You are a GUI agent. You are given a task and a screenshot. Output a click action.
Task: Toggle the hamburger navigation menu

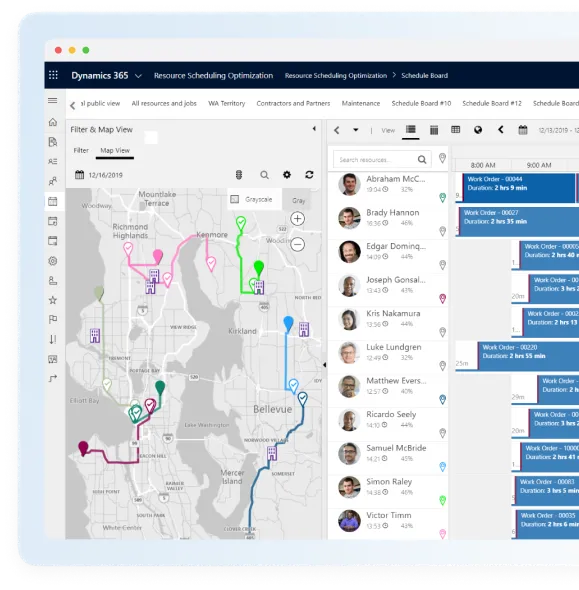53,100
